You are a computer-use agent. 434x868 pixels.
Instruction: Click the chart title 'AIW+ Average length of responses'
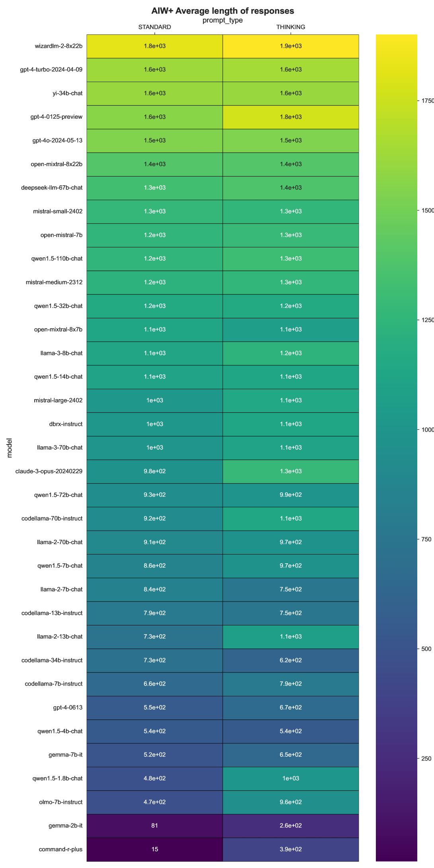[x=223, y=11]
